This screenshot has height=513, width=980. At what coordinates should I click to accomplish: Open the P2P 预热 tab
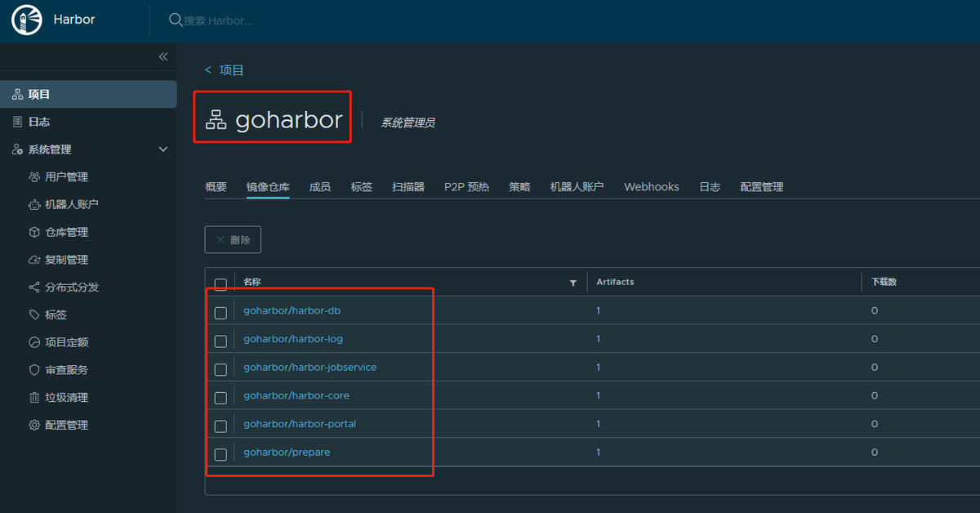(x=466, y=187)
